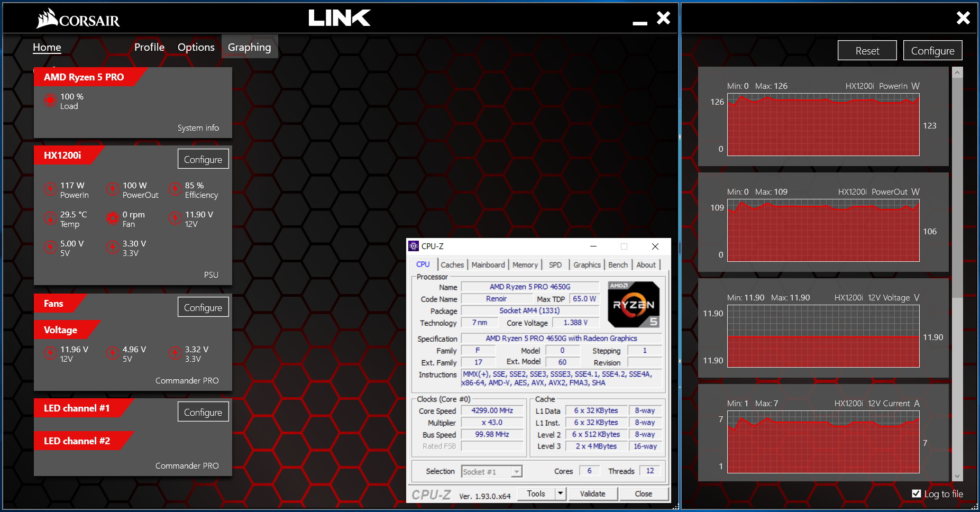Switch to CPU-Z Memory tab

(x=525, y=264)
